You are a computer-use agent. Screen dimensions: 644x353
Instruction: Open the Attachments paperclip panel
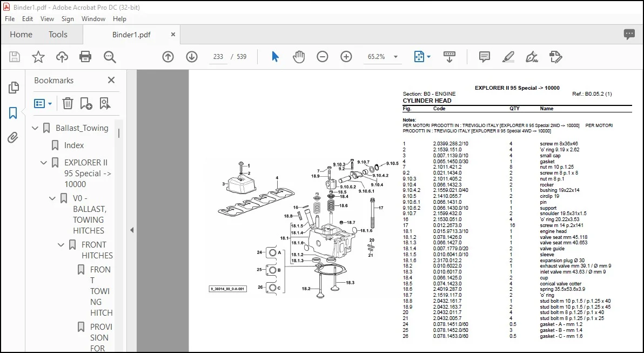click(13, 137)
